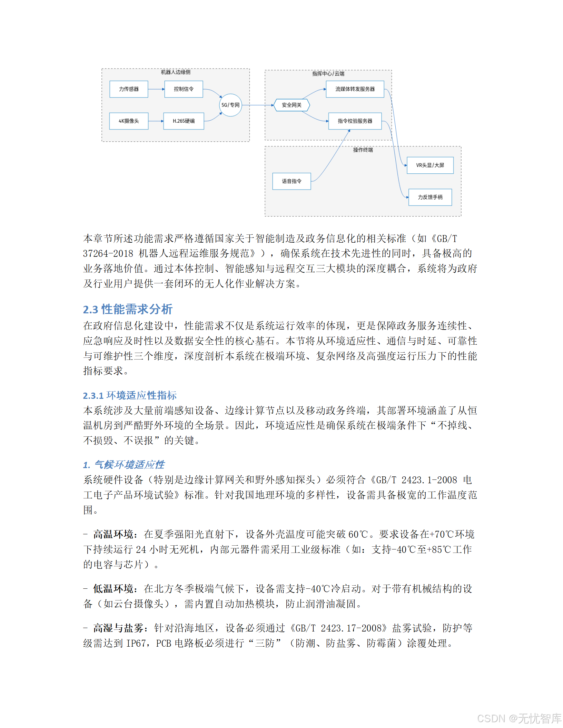Click the 指挥中心/云端 group label
Viewport: 563px width, 728px height.
[x=328, y=73]
